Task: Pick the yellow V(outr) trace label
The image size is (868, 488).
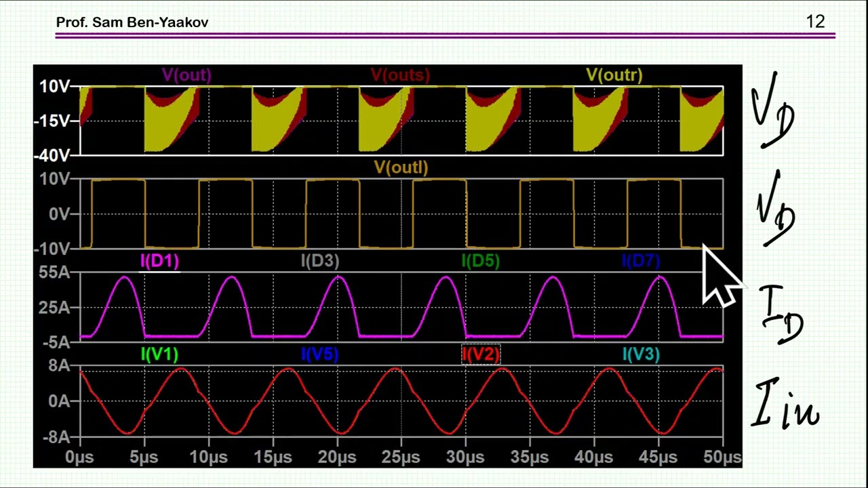Action: tap(614, 75)
